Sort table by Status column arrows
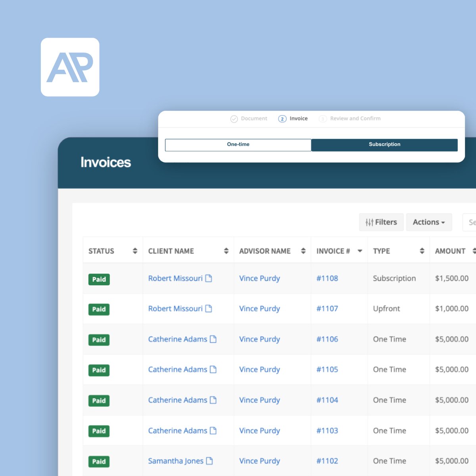This screenshot has height=476, width=476. click(x=135, y=251)
